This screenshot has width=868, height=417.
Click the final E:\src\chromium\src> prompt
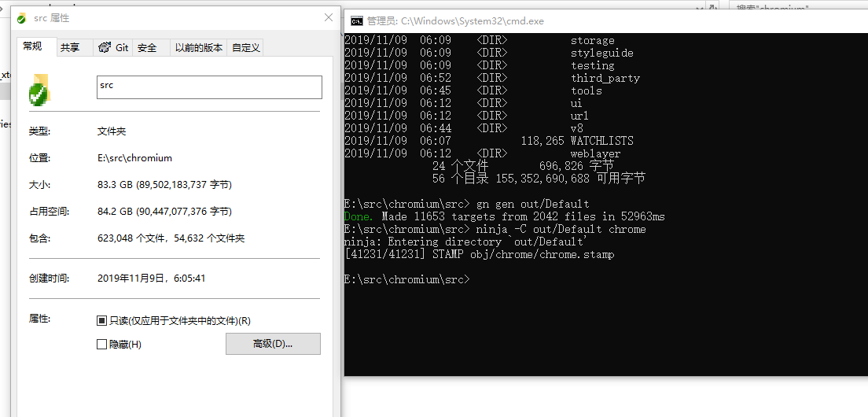pyautogui.click(x=407, y=279)
